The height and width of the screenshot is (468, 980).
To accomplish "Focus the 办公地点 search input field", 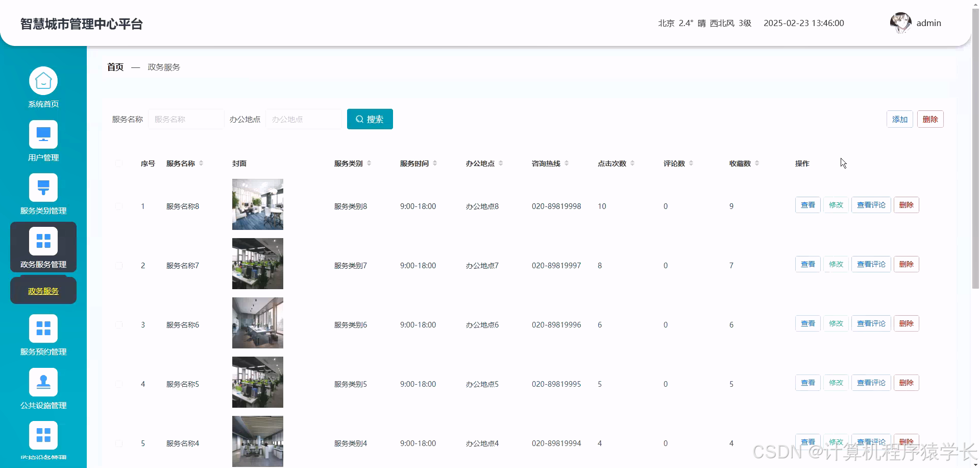I will (x=304, y=119).
